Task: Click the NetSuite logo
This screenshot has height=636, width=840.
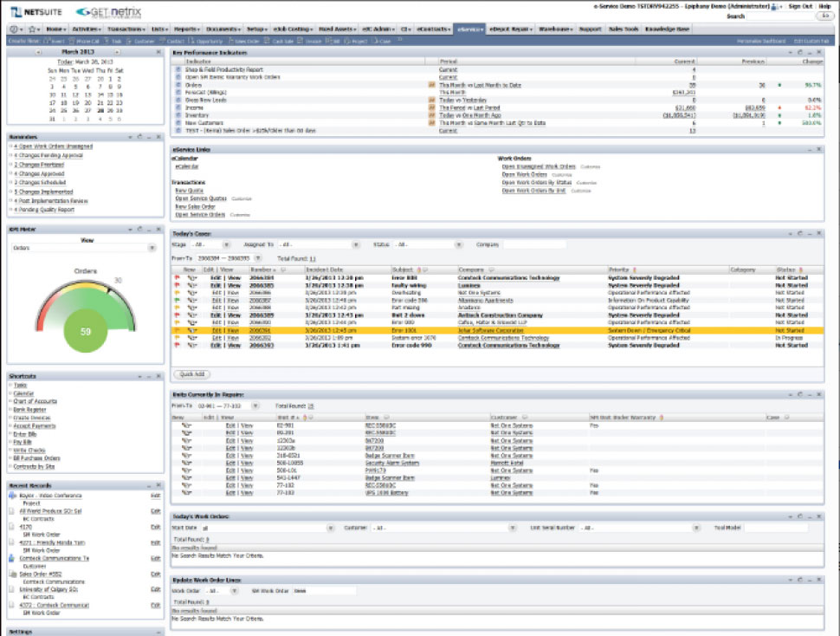Action: 36,12
